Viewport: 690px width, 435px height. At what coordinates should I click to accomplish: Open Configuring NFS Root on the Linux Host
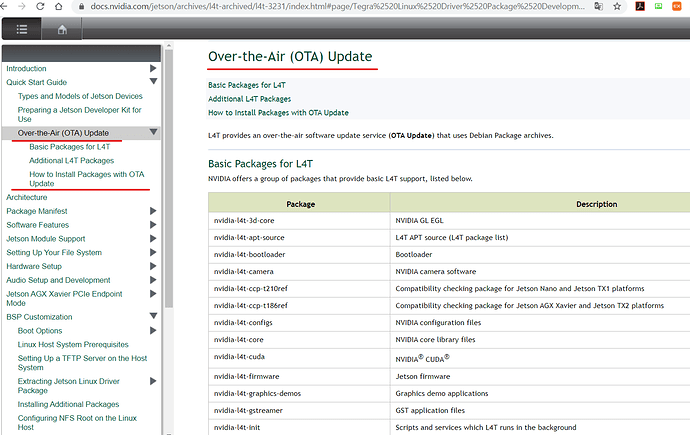[x=77, y=423]
